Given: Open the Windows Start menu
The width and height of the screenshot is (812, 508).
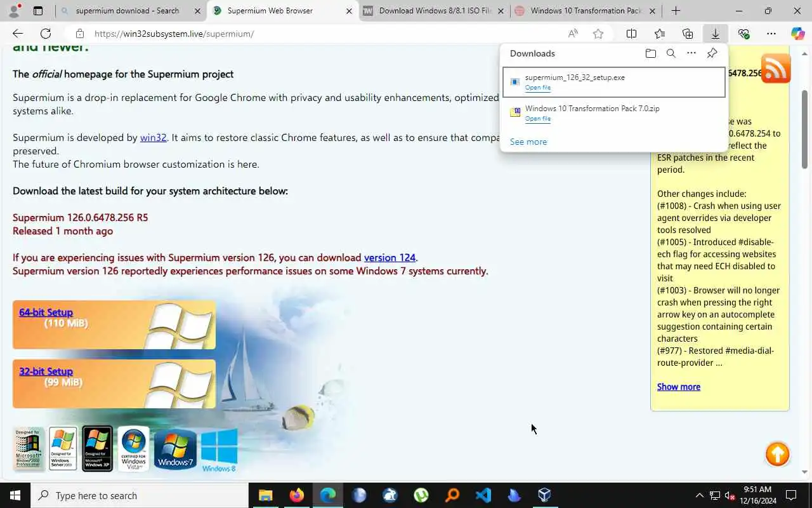Looking at the screenshot, I should (15, 495).
